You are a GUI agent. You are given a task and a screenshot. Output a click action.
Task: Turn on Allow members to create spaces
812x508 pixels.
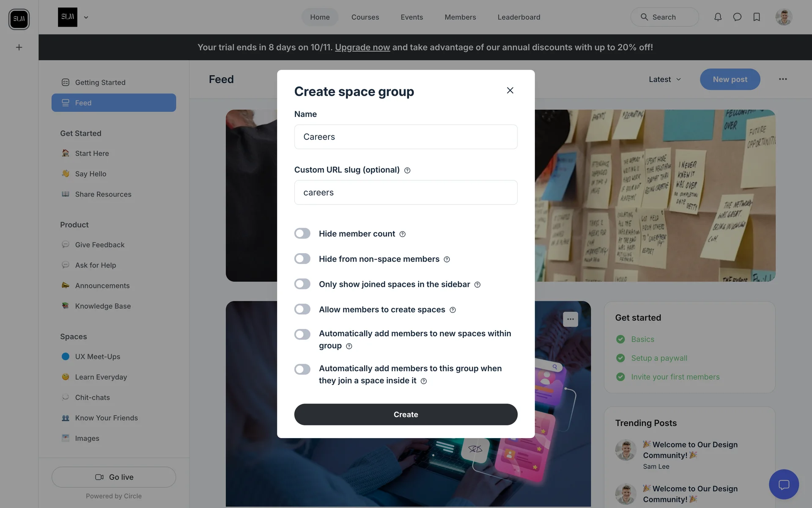pyautogui.click(x=302, y=309)
